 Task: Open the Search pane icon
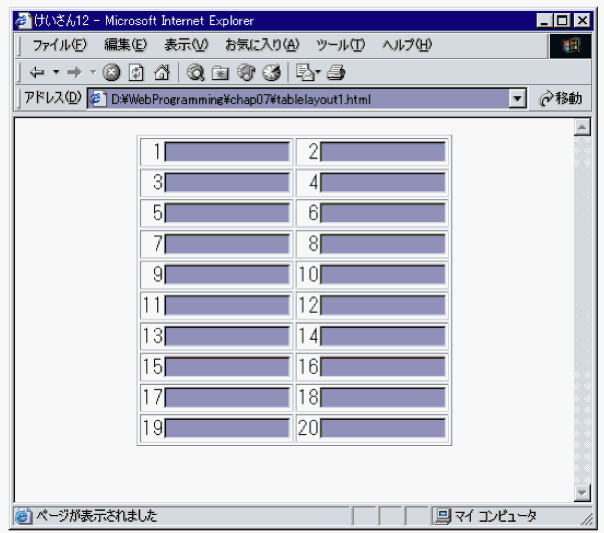(196, 72)
